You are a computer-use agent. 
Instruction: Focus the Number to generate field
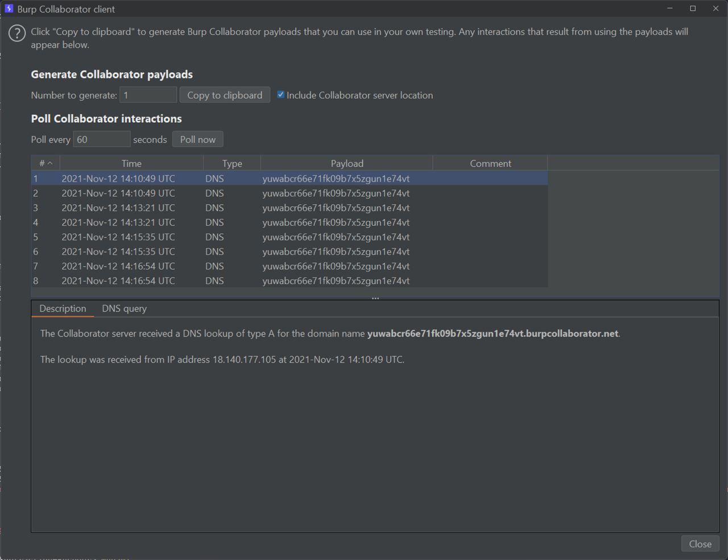[x=148, y=95]
